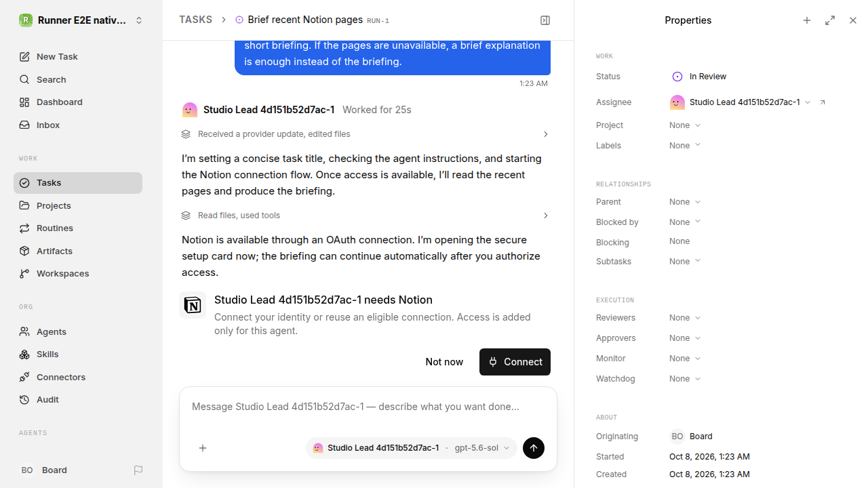Open Search in the sidebar
This screenshot has width=868, height=488.
pos(78,79)
